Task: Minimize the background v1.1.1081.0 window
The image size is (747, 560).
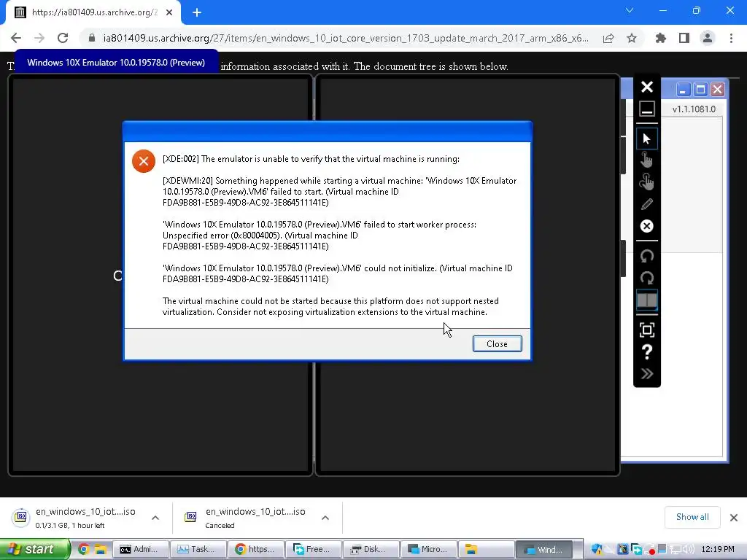Action: pos(683,90)
